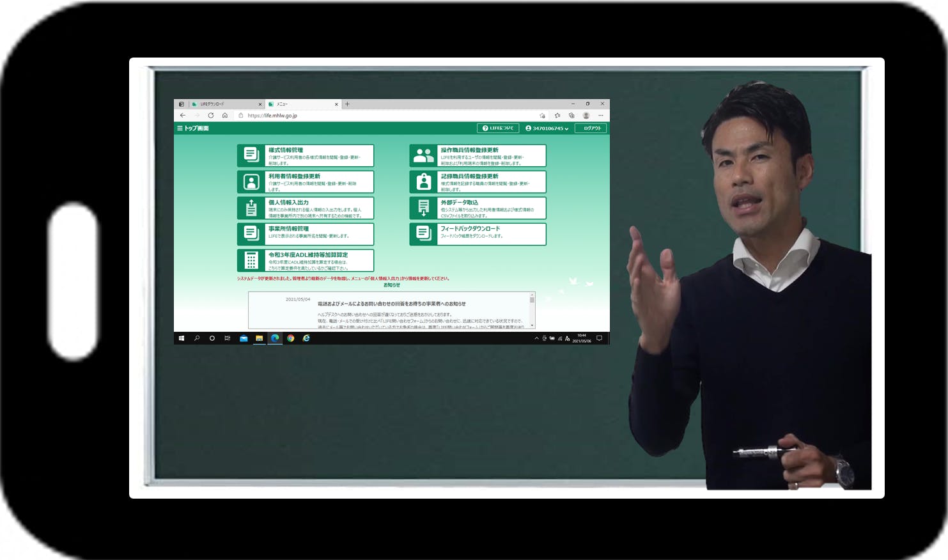Reload the page with refresh button
Image resolution: width=948 pixels, height=560 pixels.
pos(210,116)
